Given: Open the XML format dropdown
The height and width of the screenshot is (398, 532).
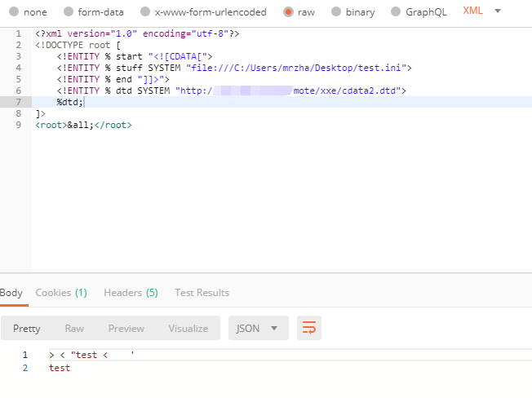Looking at the screenshot, I should point(481,11).
